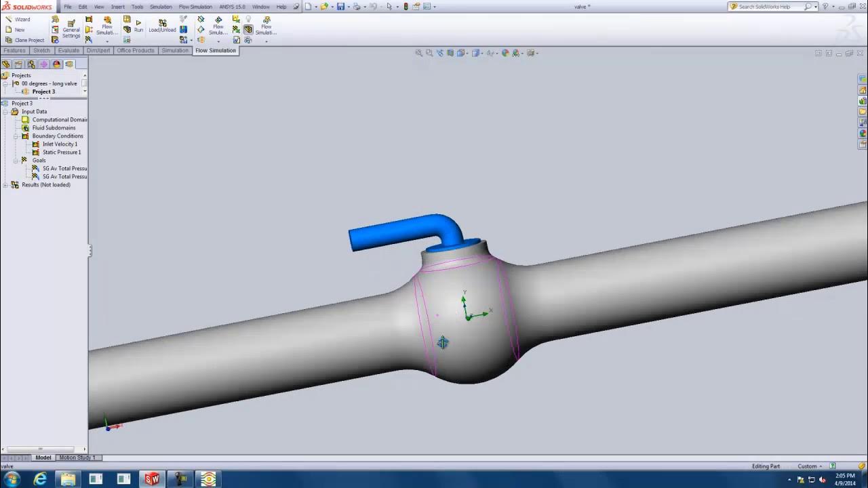Click Zoom to Fit icon
868x488 pixels.
[419, 53]
